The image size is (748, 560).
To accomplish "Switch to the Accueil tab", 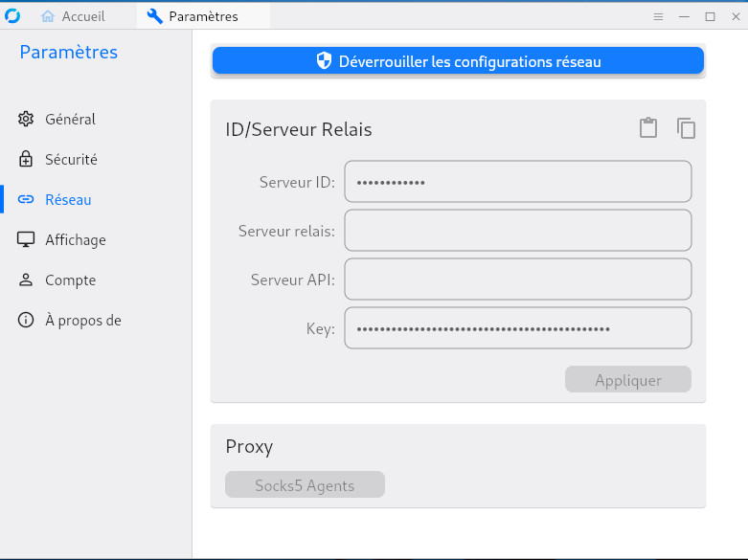I will click(x=74, y=16).
